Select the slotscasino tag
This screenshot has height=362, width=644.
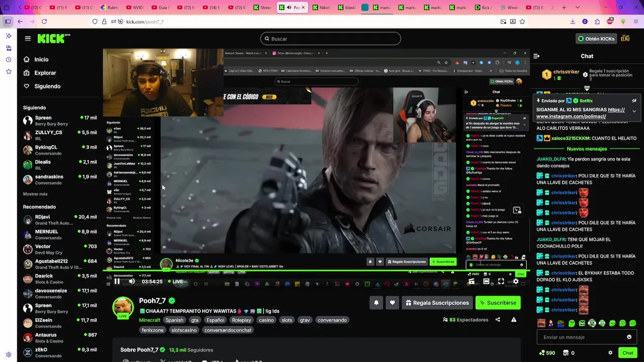(184, 330)
